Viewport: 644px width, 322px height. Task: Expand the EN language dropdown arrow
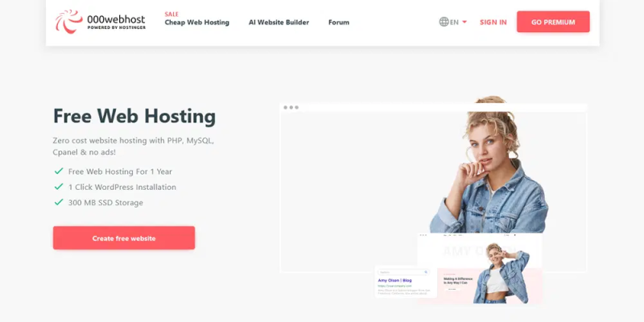(x=464, y=22)
